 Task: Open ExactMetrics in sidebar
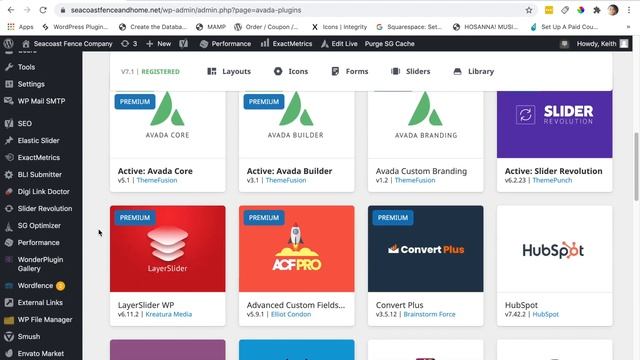[x=38, y=158]
